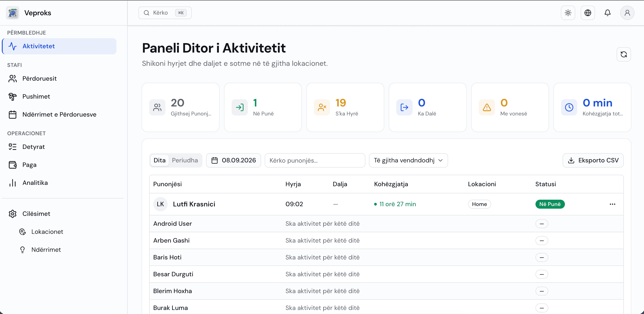Viewport: 644px width, 314px height.
Task: Click the Dalja column header
Action: [340, 184]
